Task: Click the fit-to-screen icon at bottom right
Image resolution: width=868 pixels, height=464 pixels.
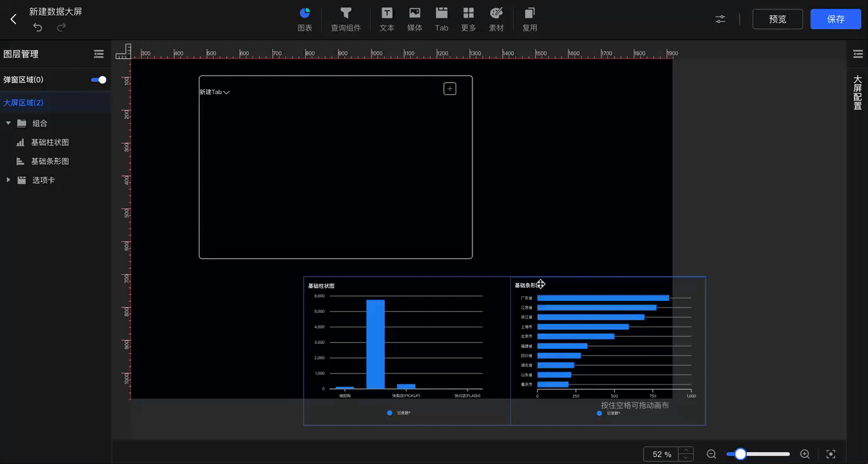Action: click(x=831, y=454)
